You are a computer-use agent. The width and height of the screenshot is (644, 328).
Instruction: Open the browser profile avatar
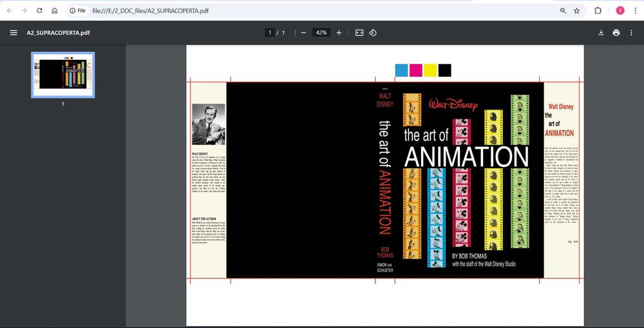pos(620,11)
